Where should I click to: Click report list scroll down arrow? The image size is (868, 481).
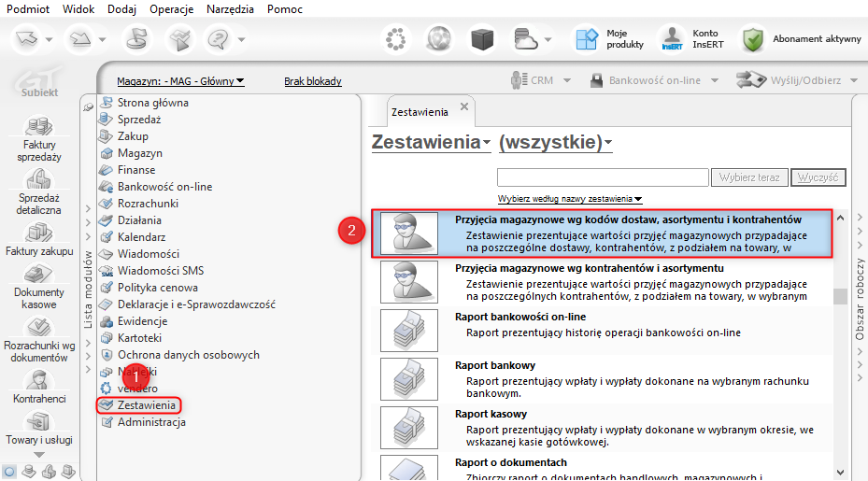click(x=840, y=473)
